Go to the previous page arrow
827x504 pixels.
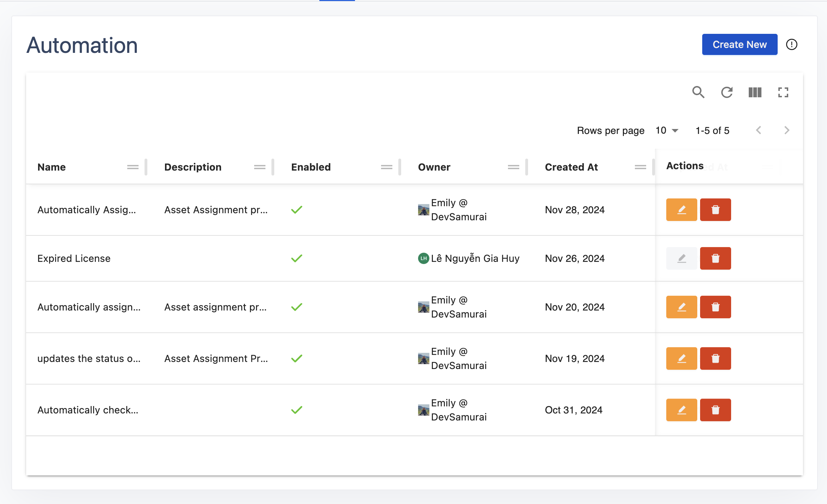tap(759, 130)
